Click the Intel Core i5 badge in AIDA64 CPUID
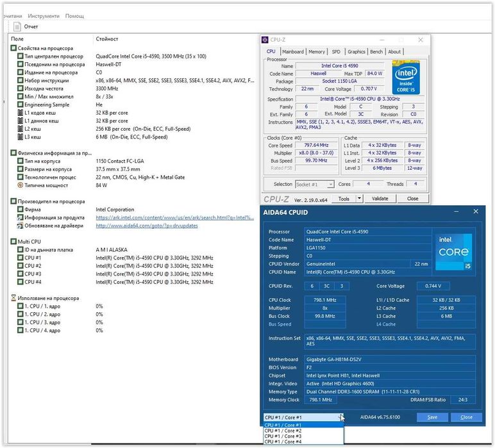The image size is (495, 448). (454, 252)
